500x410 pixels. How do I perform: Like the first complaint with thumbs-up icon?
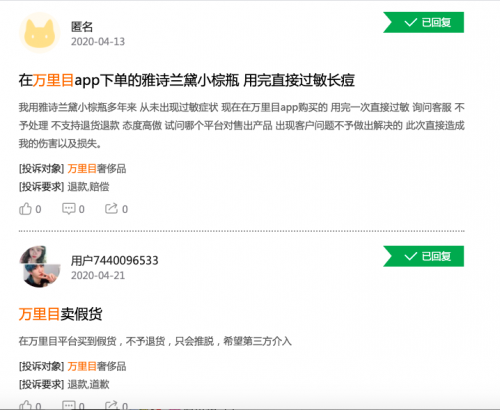pyautogui.click(x=25, y=209)
